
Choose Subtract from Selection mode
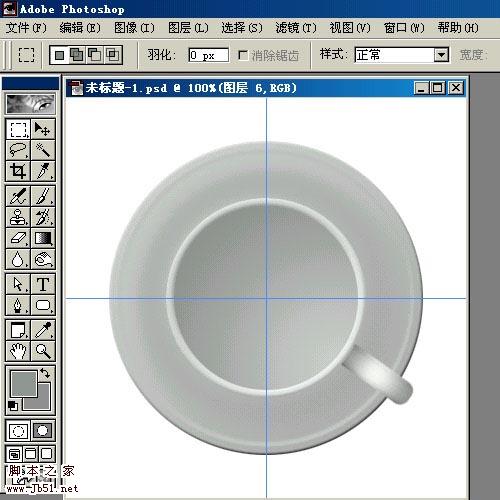click(x=95, y=55)
